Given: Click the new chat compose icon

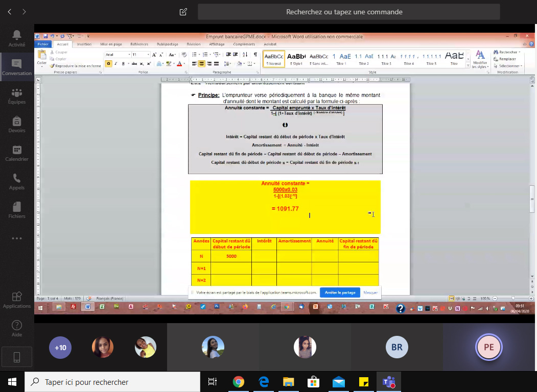Looking at the screenshot, I should 183,12.
